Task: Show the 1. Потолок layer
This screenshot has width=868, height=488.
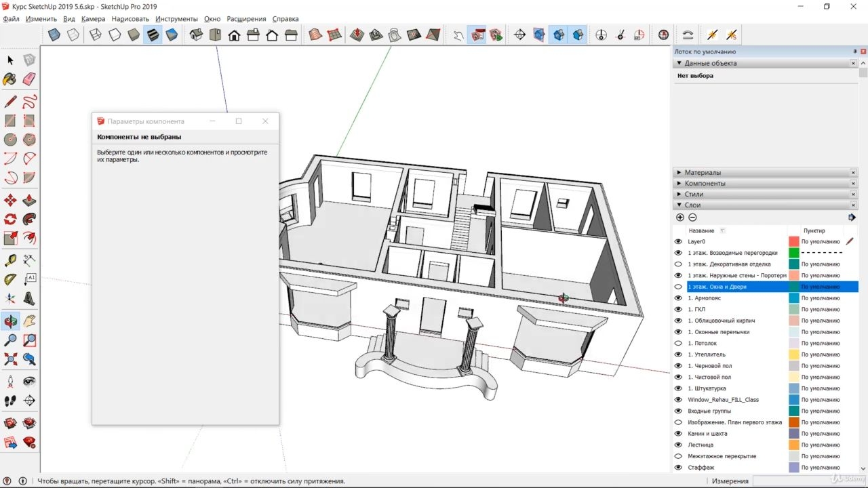Action: coord(678,343)
